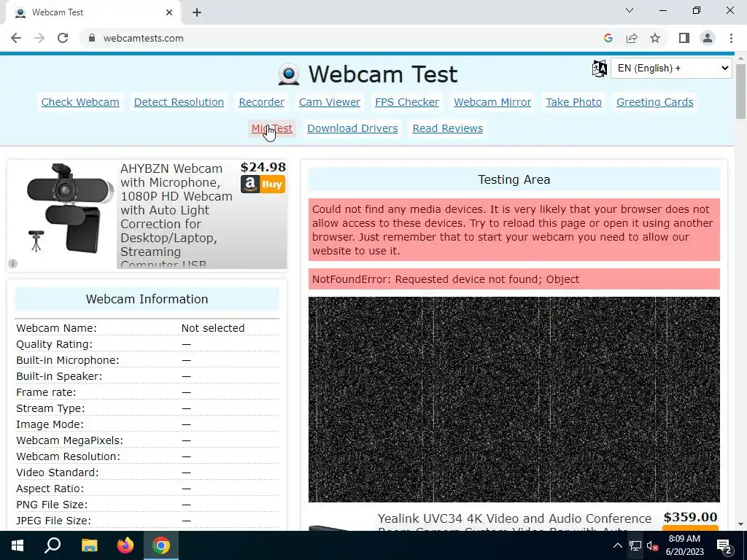Click the Webcam Information header
This screenshot has height=560, width=747.
(x=147, y=299)
